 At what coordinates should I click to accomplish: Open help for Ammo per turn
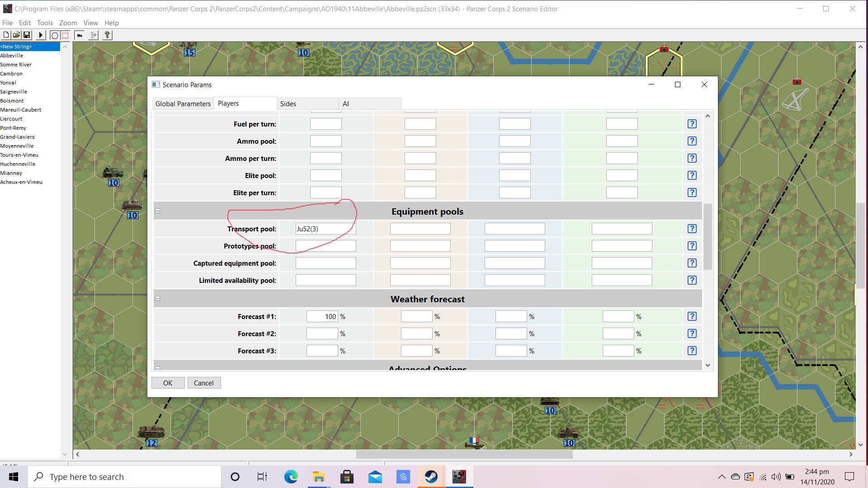click(692, 158)
